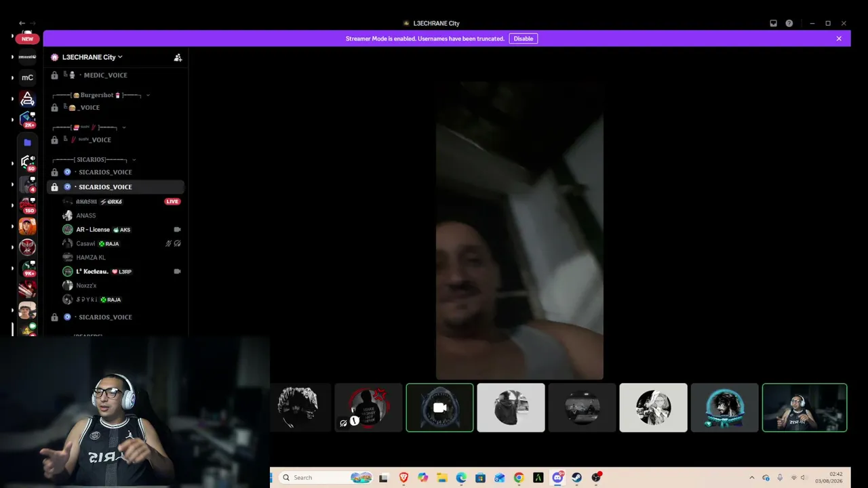Open the server with the 9K+ badge
868x488 pixels.
click(x=27, y=268)
